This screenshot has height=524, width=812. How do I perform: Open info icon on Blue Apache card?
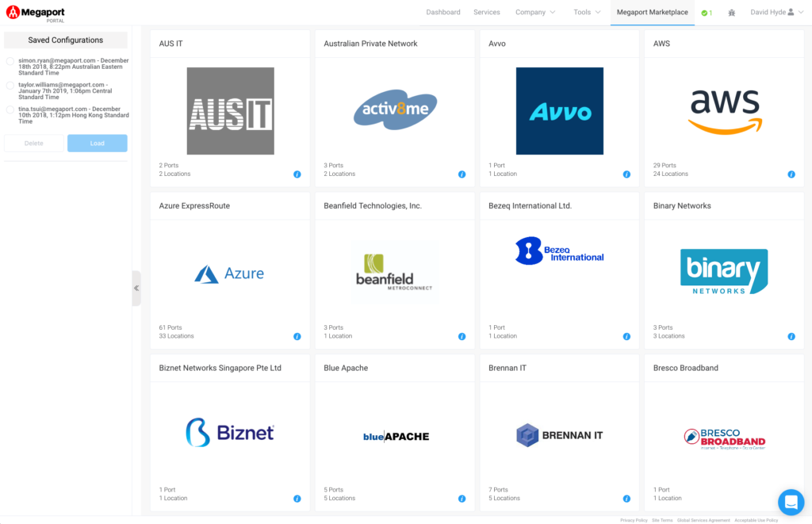(x=462, y=499)
